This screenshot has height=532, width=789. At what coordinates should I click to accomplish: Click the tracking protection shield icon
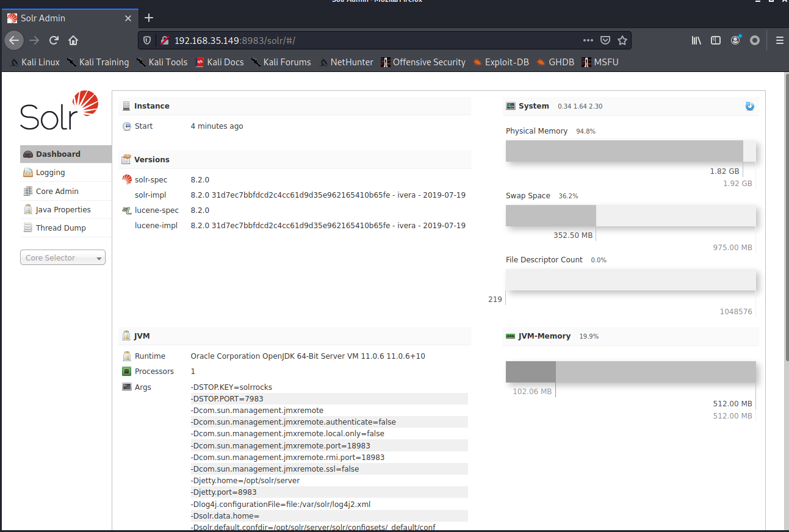click(147, 40)
